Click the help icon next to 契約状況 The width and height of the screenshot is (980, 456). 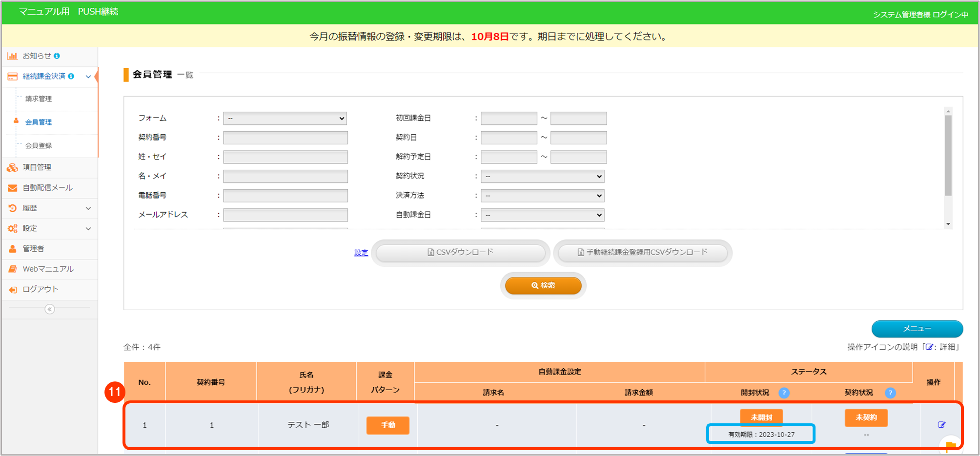point(890,393)
